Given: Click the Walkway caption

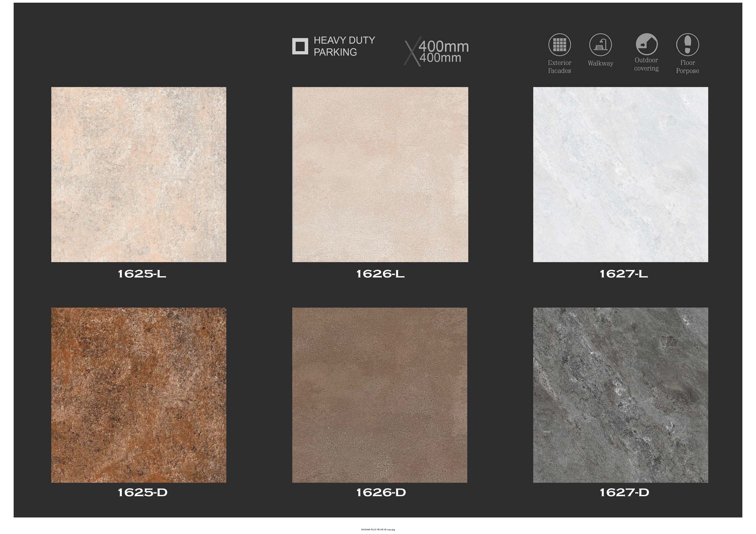Looking at the screenshot, I should click(x=600, y=63).
